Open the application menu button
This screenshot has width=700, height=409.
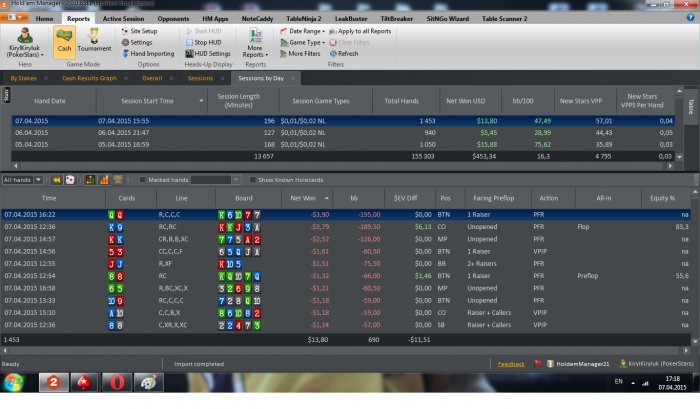click(x=14, y=17)
